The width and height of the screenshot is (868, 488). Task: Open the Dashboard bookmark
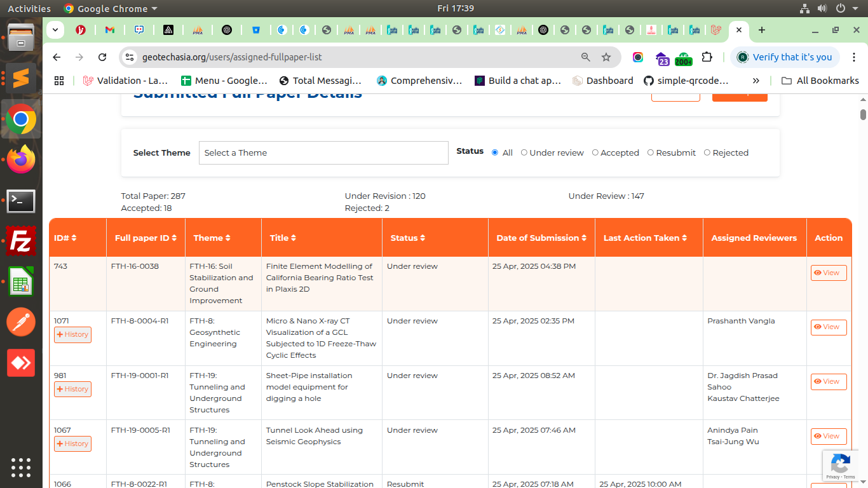pos(602,81)
